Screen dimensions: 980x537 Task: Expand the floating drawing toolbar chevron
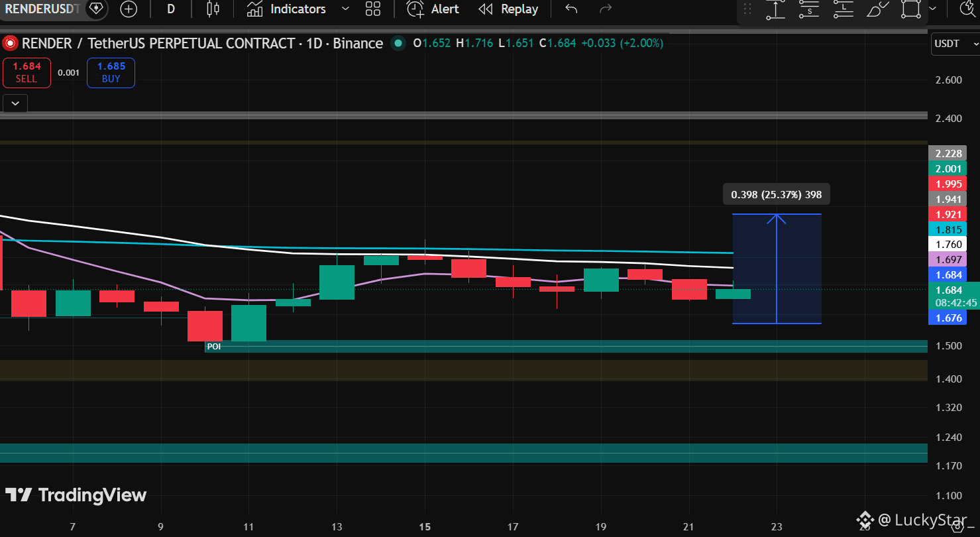pyautogui.click(x=933, y=9)
